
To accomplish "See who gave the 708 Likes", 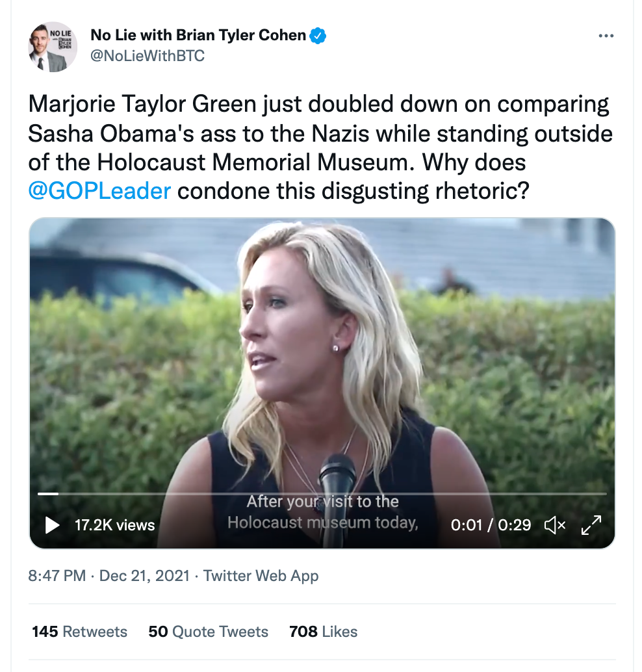I will point(323,631).
